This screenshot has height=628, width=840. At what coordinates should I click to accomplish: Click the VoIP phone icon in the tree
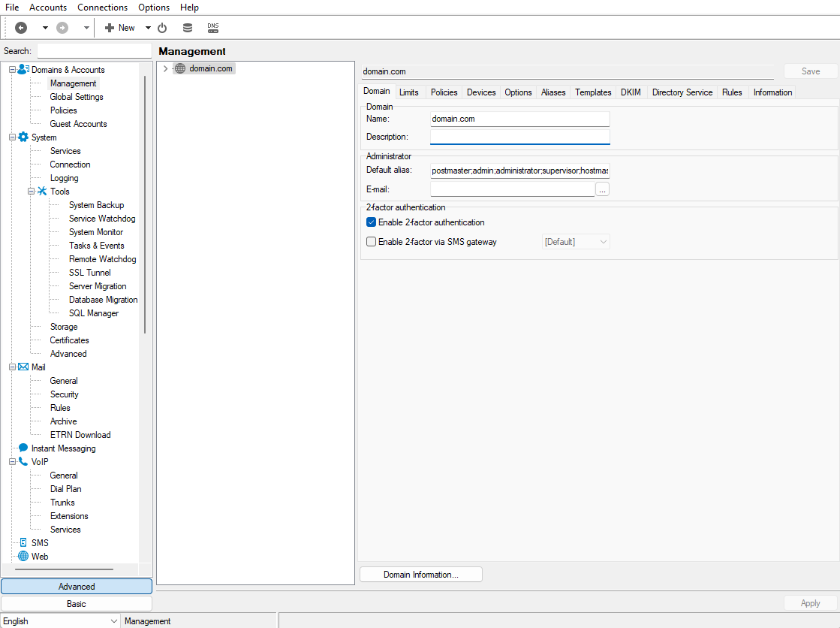tap(23, 462)
